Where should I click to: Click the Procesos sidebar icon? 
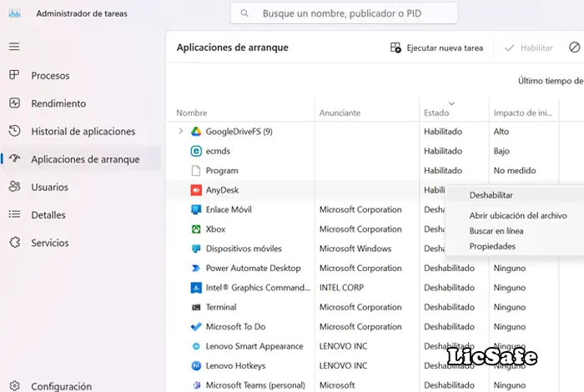pos(14,75)
